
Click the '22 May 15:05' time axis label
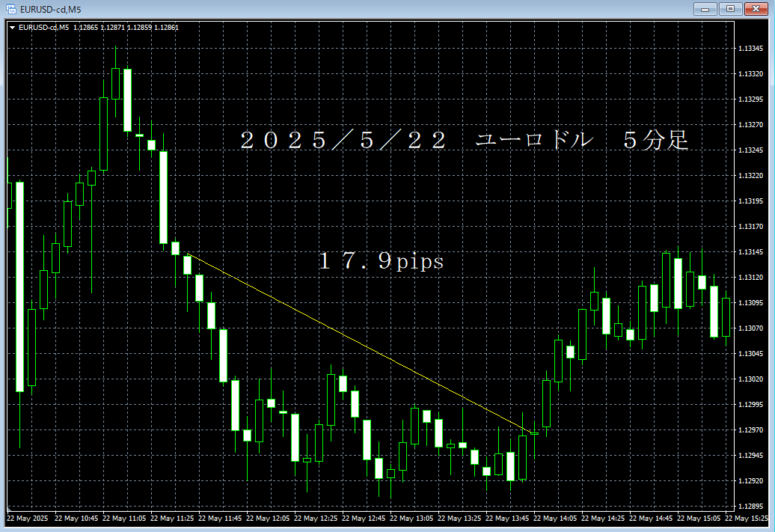tap(699, 518)
